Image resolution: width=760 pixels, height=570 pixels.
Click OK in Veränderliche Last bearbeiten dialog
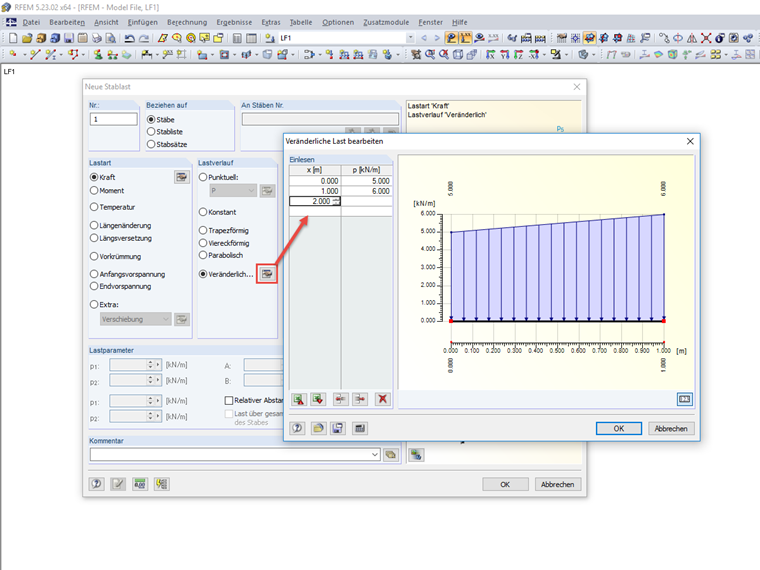618,428
